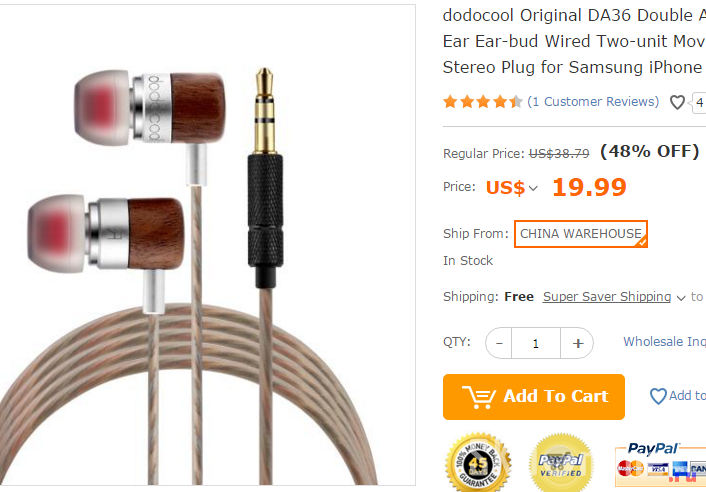Click the earphone product image
Viewport: 706px width, 492px height.
tap(207, 245)
